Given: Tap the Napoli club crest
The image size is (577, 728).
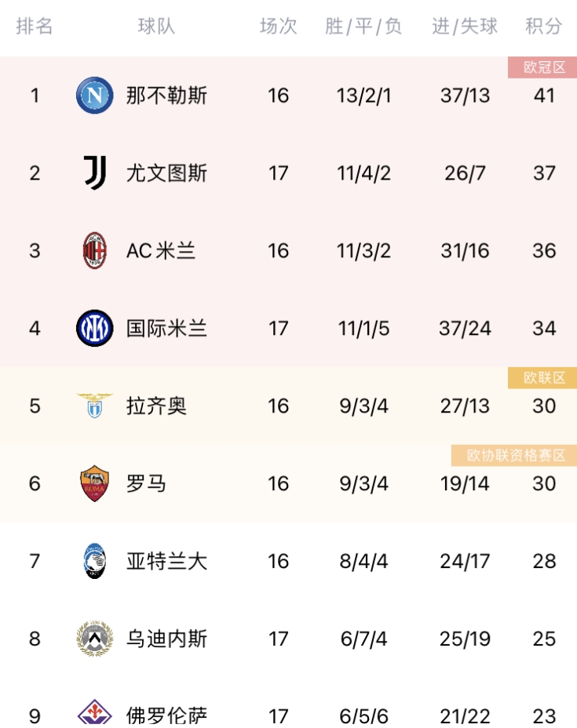Looking at the screenshot, I should pos(95,96).
